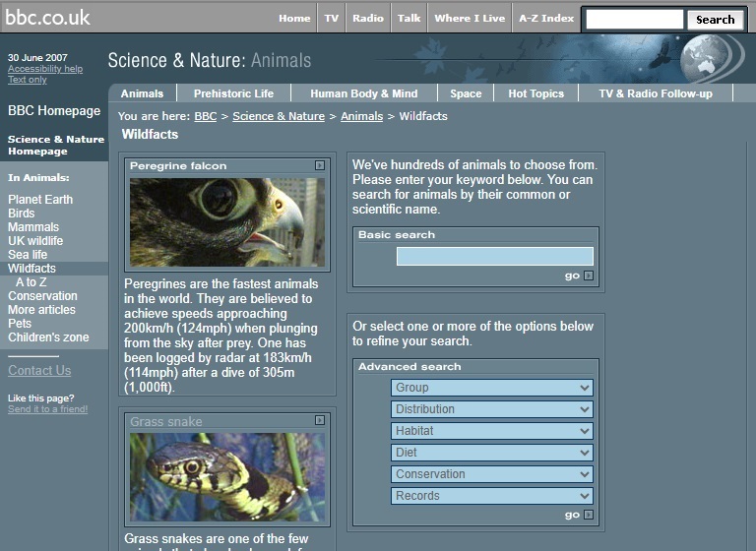This screenshot has height=551, width=756.
Task: Click the Basic search keyword field
Action: [x=495, y=257]
